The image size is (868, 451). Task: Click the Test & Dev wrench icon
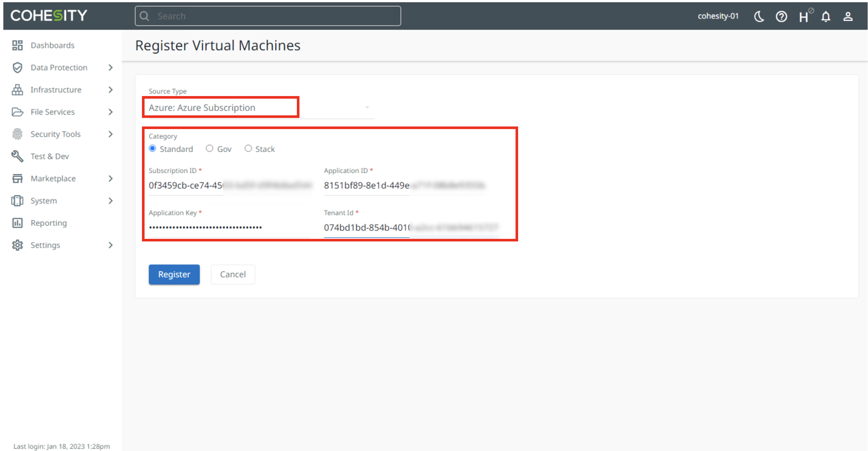pos(17,157)
